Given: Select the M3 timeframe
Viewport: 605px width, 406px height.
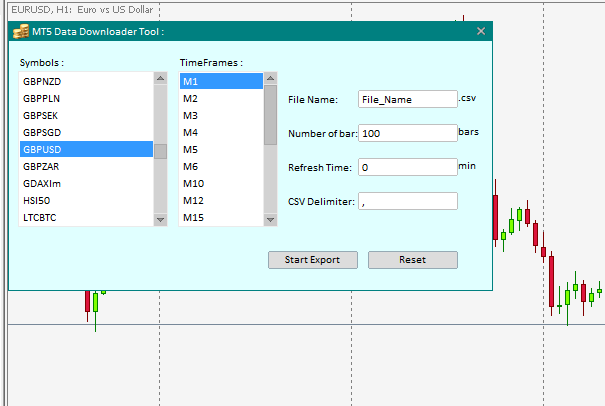Looking at the screenshot, I should [x=221, y=115].
